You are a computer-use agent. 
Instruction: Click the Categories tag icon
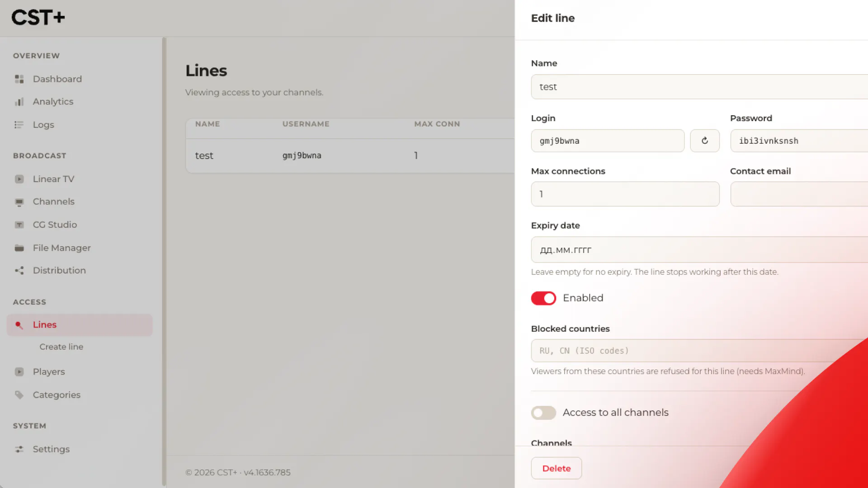(19, 395)
